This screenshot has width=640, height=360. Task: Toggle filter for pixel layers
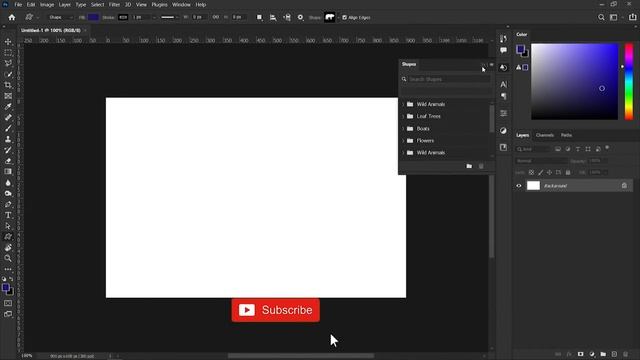(558, 149)
